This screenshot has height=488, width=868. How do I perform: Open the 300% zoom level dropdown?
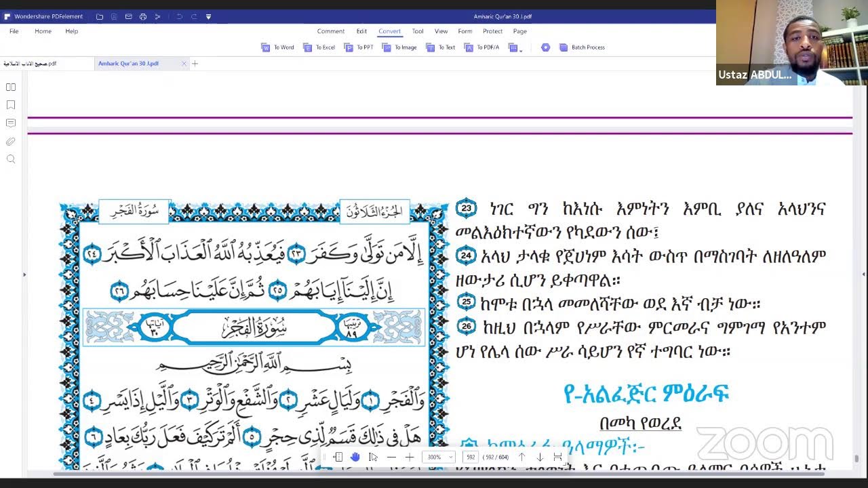click(x=439, y=457)
